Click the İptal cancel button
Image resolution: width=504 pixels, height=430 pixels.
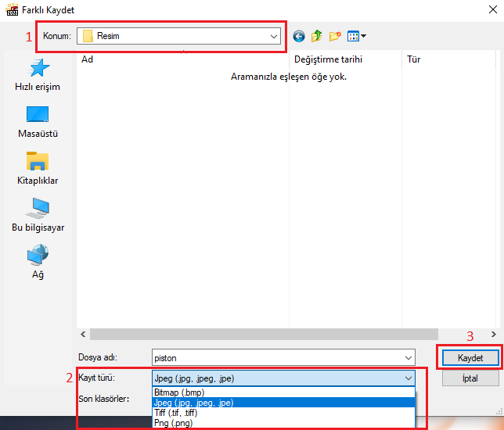tap(470, 378)
